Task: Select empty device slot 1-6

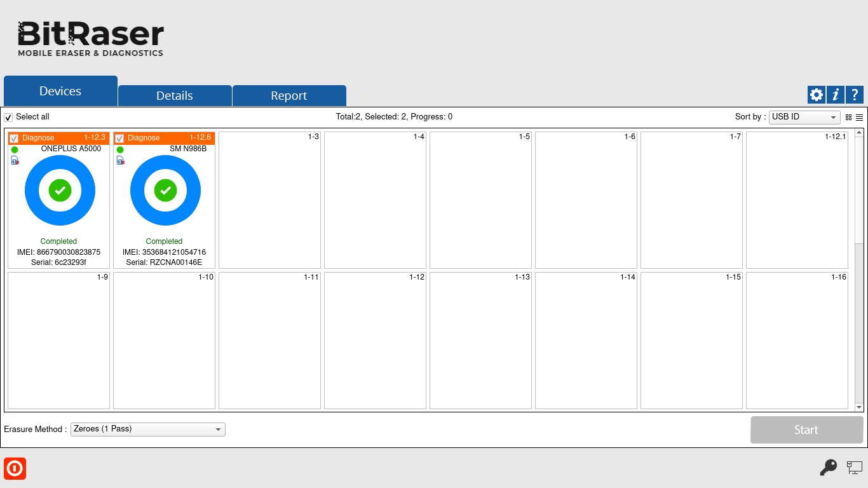Action: (587, 200)
